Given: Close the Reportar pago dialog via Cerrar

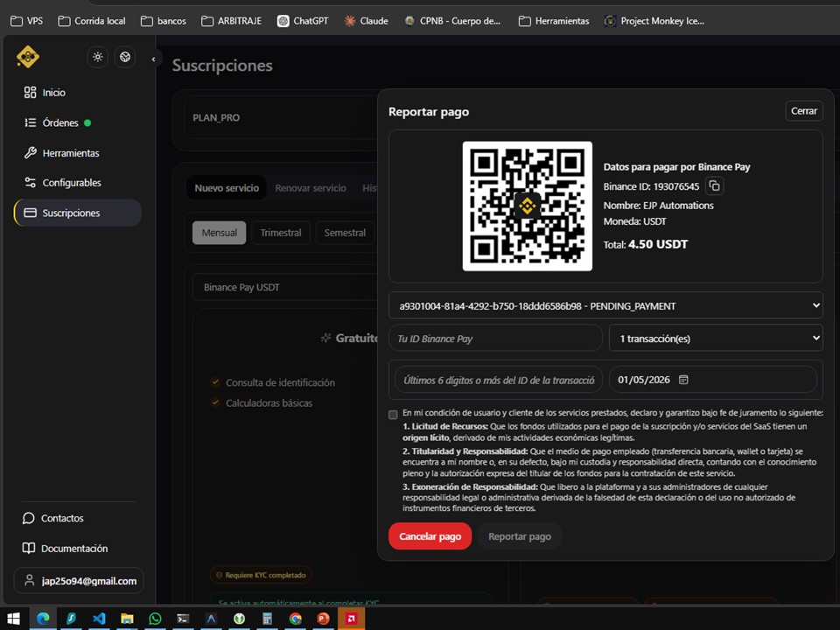Looking at the screenshot, I should [803, 111].
